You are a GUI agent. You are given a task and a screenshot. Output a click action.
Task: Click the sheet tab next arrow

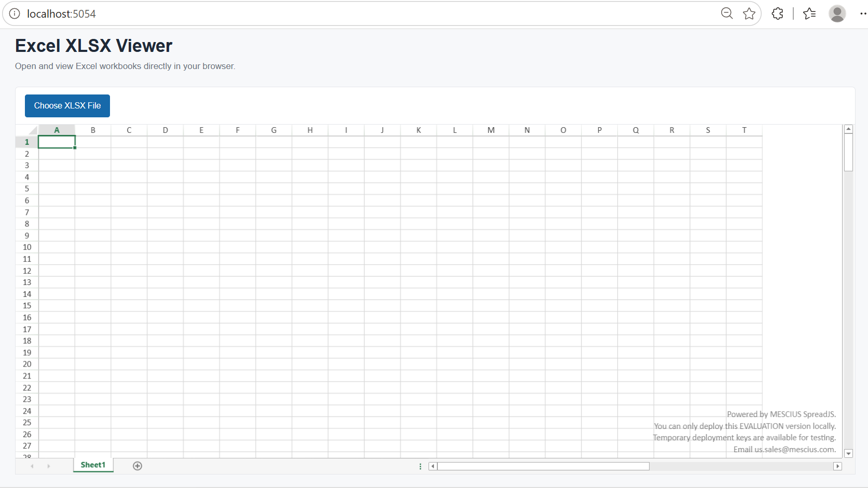(49, 466)
